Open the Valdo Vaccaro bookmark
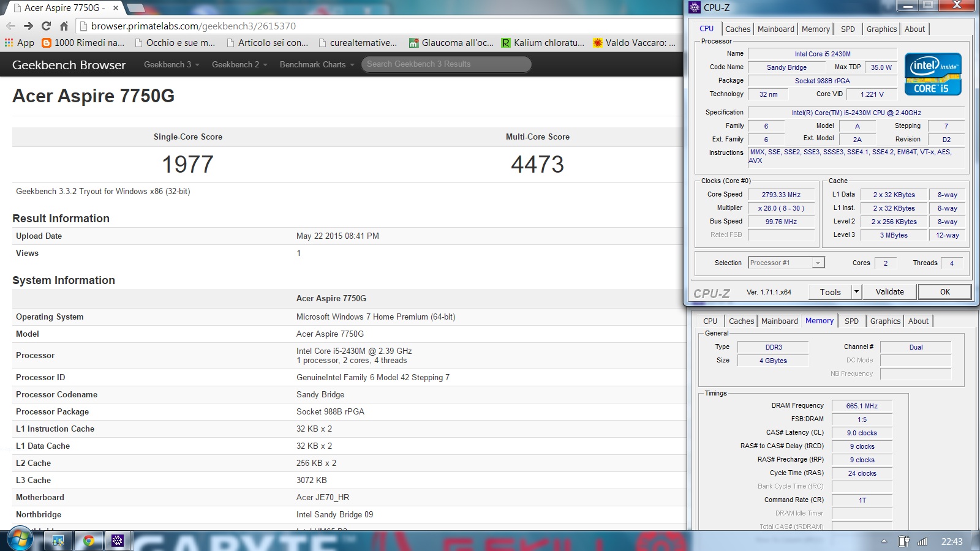Screen dimensions: 980x551 tap(634, 43)
